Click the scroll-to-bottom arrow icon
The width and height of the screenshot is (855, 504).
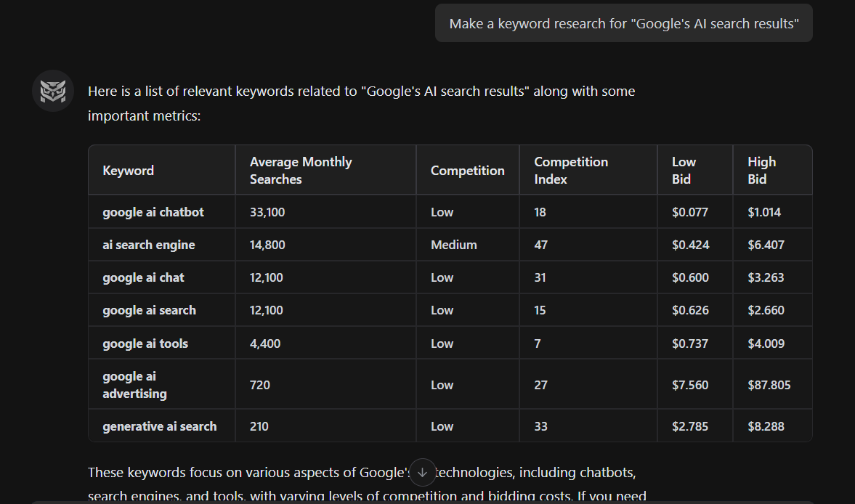422,472
